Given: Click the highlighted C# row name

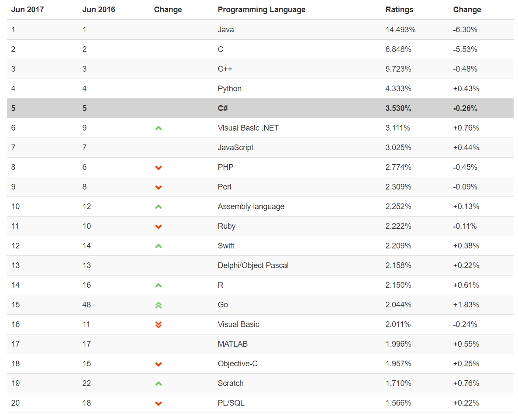Looking at the screenshot, I should (223, 108).
